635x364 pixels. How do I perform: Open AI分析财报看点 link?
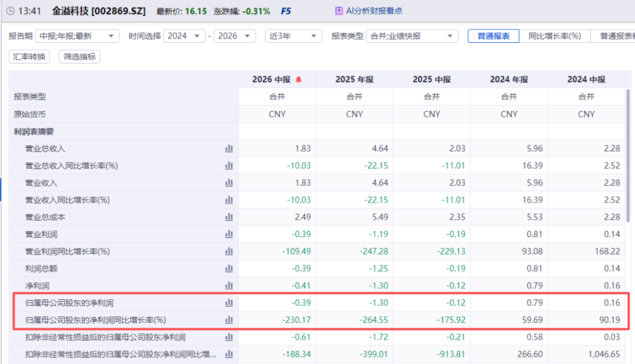(374, 11)
